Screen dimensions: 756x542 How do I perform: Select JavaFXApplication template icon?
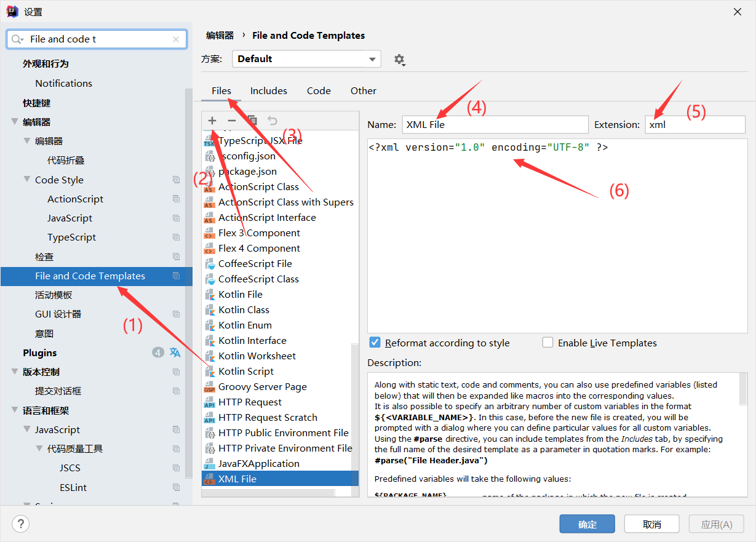point(209,464)
